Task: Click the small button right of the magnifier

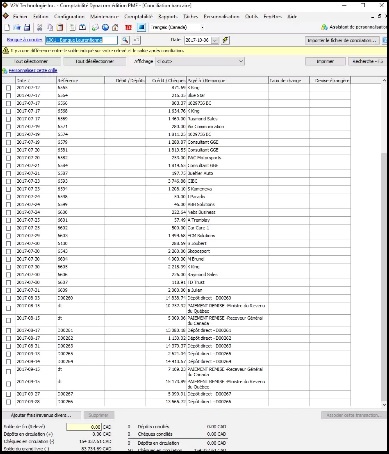Action: point(136,40)
